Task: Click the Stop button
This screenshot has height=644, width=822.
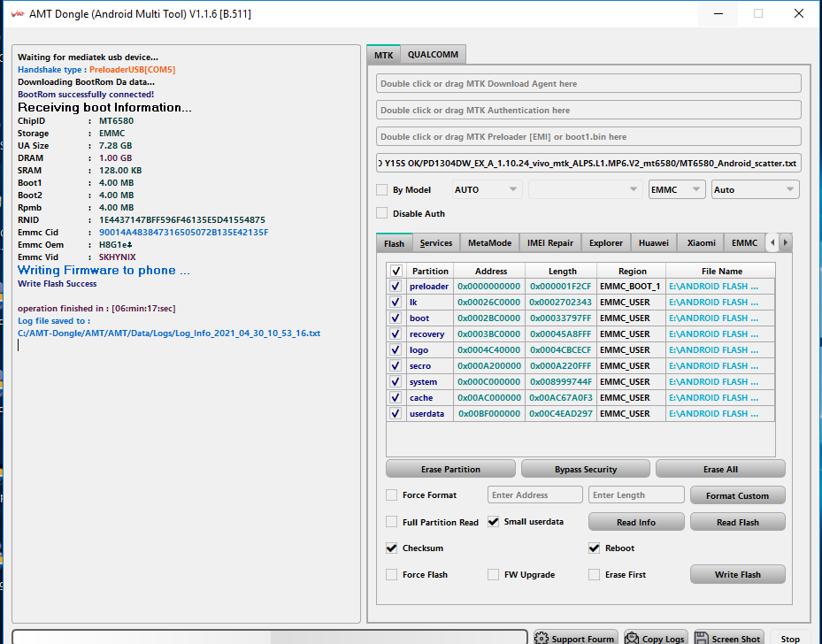Action: click(790, 639)
